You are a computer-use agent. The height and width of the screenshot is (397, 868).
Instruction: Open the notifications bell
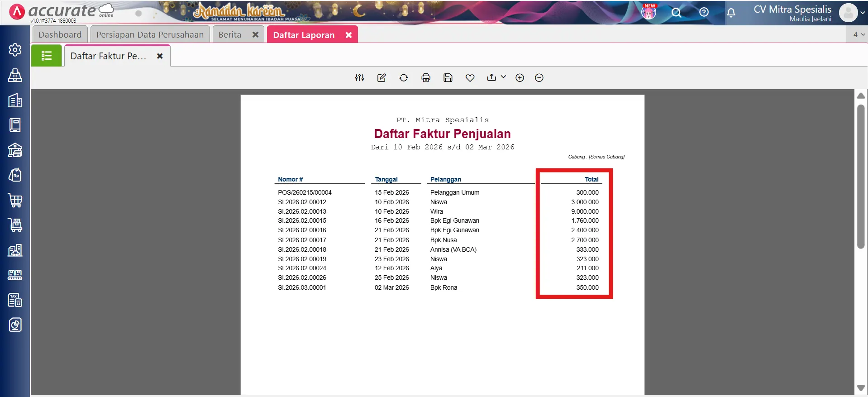tap(731, 13)
